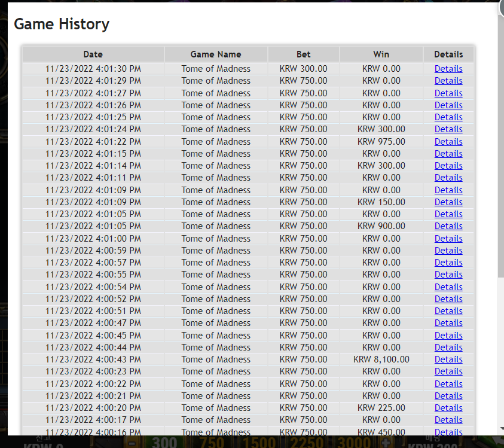
Task: Increase bet with the plus icon
Action: 386,443
